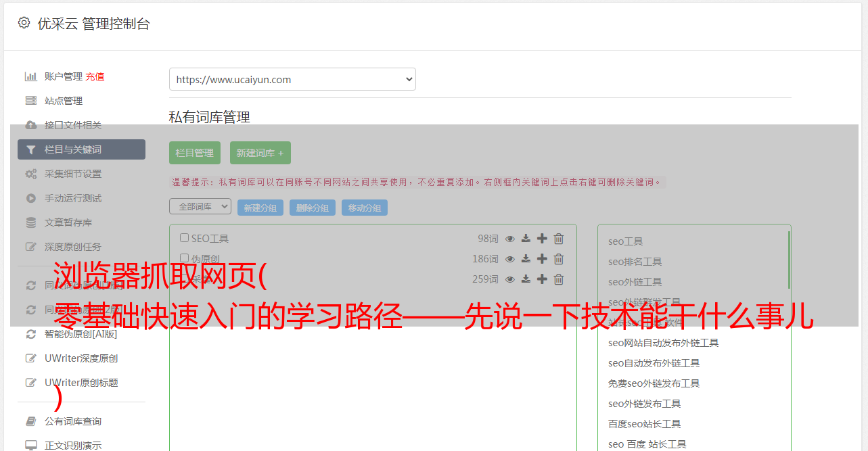The height and width of the screenshot is (451, 868).
Task: Click the edit icon for 深度原创任务
Action: [x=30, y=247]
